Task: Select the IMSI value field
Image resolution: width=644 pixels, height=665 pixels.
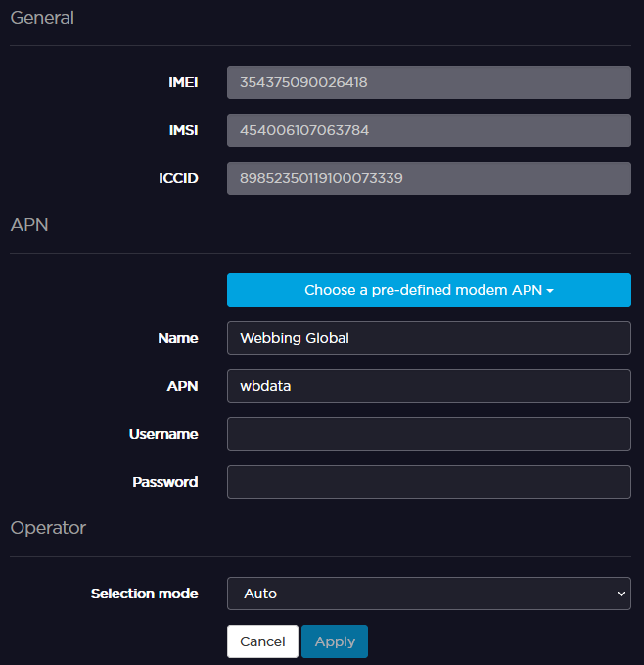Action: [x=429, y=130]
